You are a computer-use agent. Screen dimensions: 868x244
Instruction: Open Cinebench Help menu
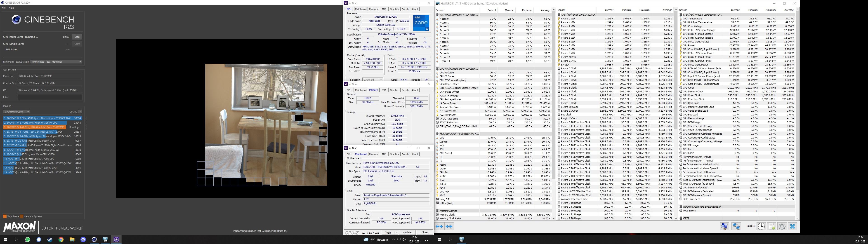(x=11, y=7)
